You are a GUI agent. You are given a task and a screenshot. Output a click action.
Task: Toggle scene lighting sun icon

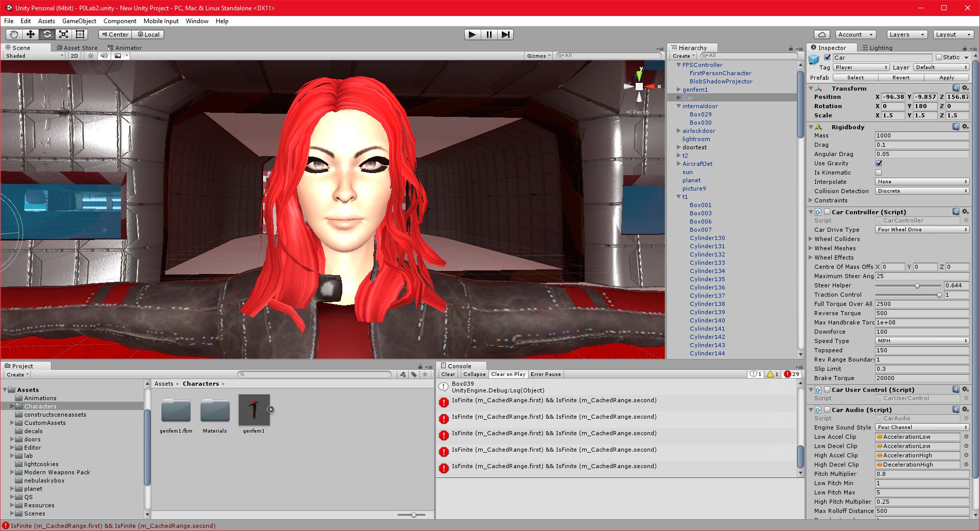91,56
